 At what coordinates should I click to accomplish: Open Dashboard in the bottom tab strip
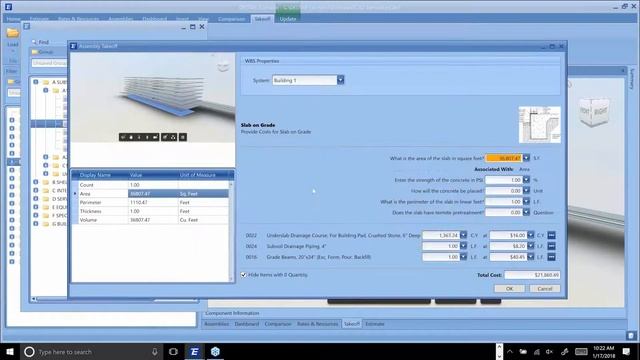tap(247, 324)
